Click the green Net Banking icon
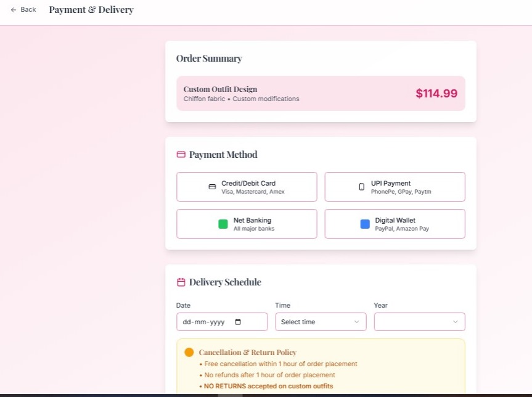Image resolution: width=532 pixels, height=397 pixels. pyautogui.click(x=223, y=224)
